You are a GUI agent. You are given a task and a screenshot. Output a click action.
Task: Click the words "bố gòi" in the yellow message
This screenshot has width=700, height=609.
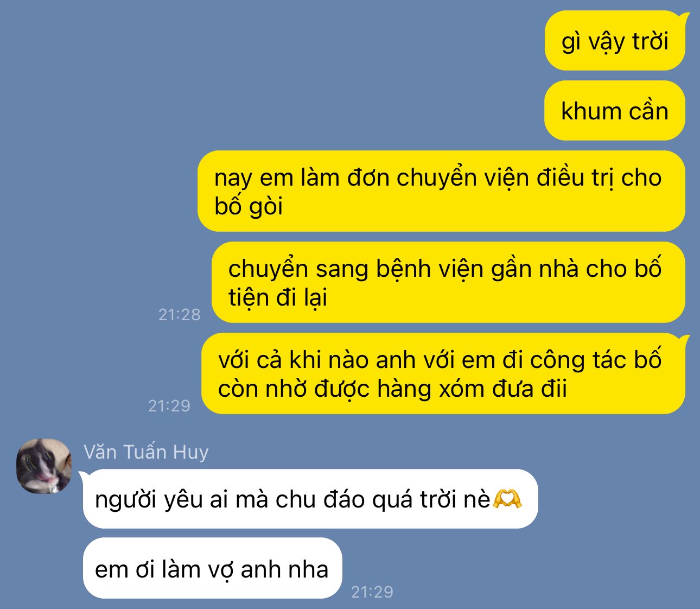click(x=249, y=206)
